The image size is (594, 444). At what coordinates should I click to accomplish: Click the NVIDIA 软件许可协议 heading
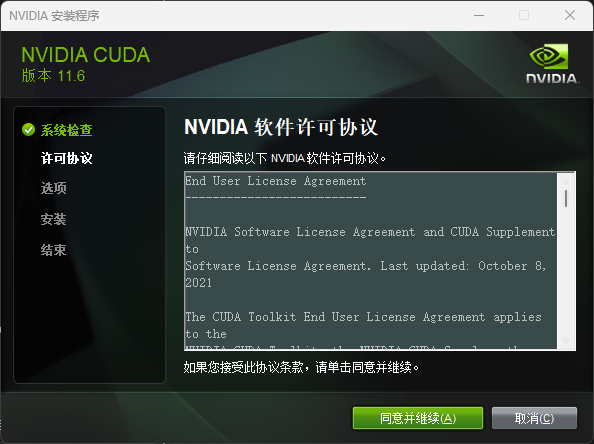click(x=281, y=127)
